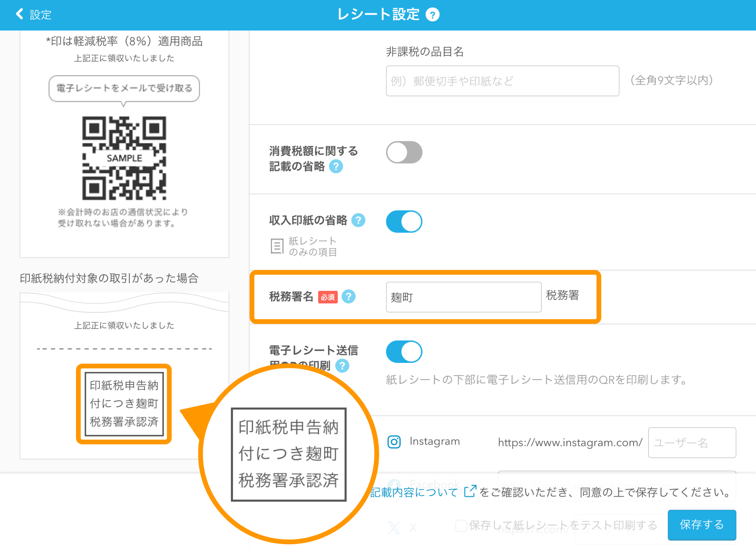
Task: Click the Instagram logo icon
Action: 394,442
